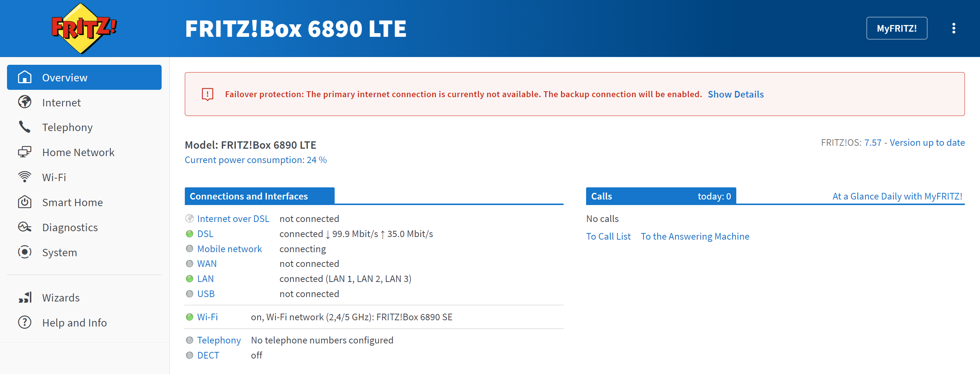The image size is (980, 374).
Task: Click the System gear icon
Action: [x=25, y=252]
